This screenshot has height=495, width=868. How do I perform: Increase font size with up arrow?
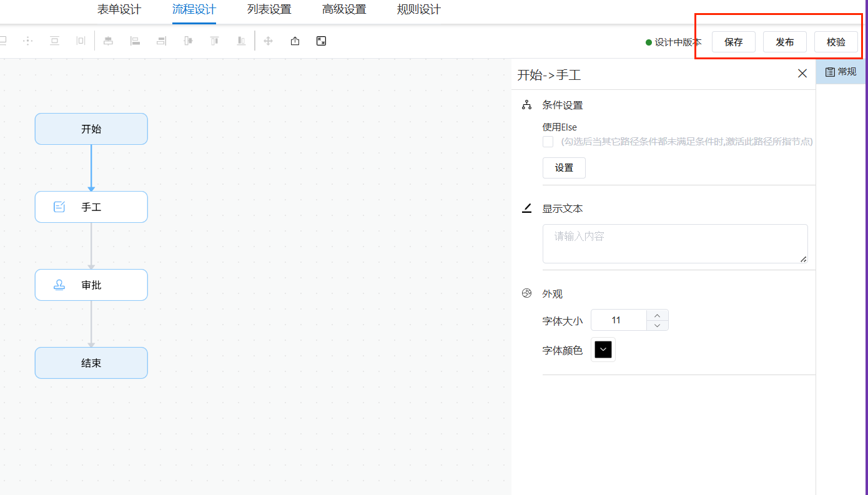coord(658,315)
